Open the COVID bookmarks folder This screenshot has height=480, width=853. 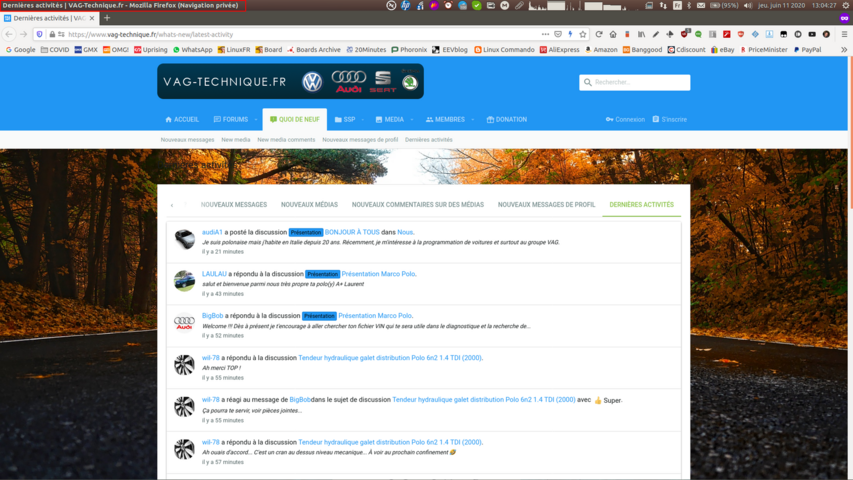click(x=55, y=50)
